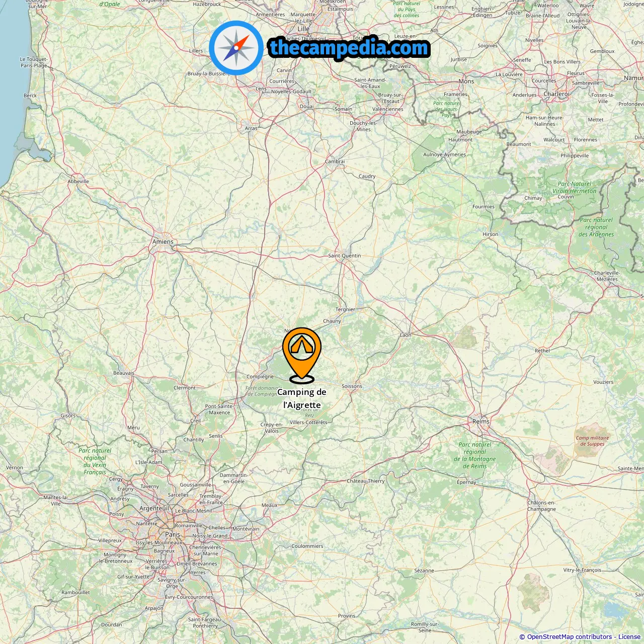Screen dimensions: 644x644
Task: Click the Abbeville town label
Action: click(x=78, y=181)
